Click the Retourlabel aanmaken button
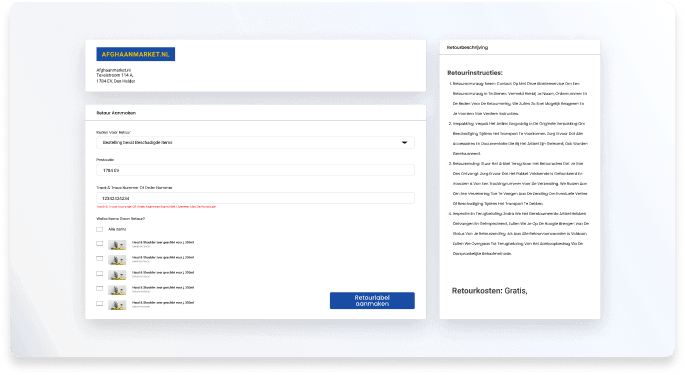Image resolution: width=685 pixels, height=375 pixels. coord(372,301)
